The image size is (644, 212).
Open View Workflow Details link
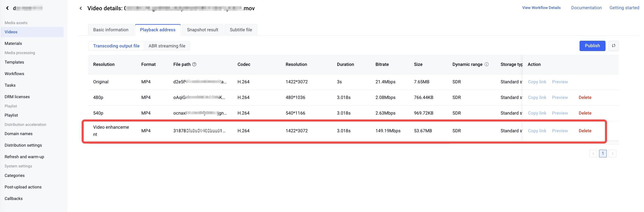point(541,8)
